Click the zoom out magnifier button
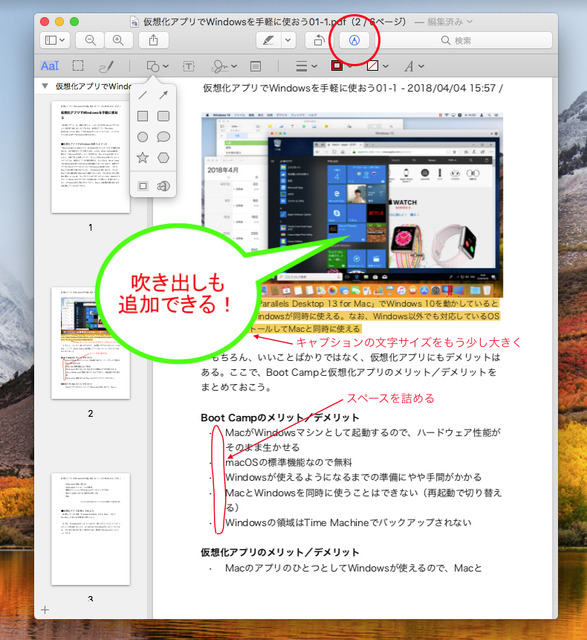Image resolution: width=587 pixels, height=640 pixels. click(x=90, y=40)
